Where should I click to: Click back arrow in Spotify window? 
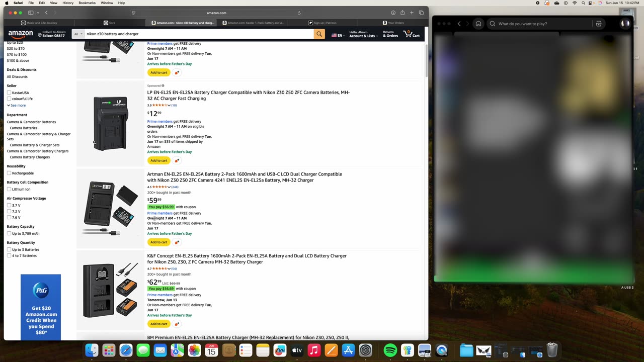click(459, 24)
